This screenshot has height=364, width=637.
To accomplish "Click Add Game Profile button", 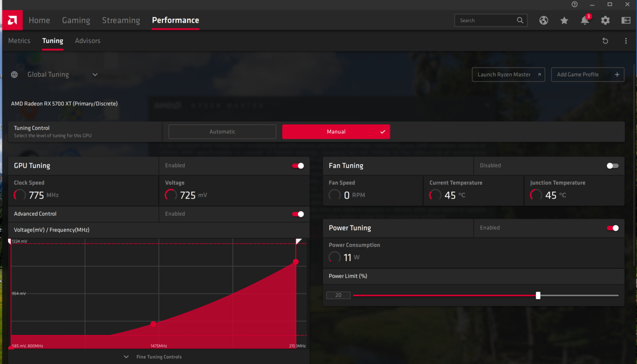I will tap(588, 75).
